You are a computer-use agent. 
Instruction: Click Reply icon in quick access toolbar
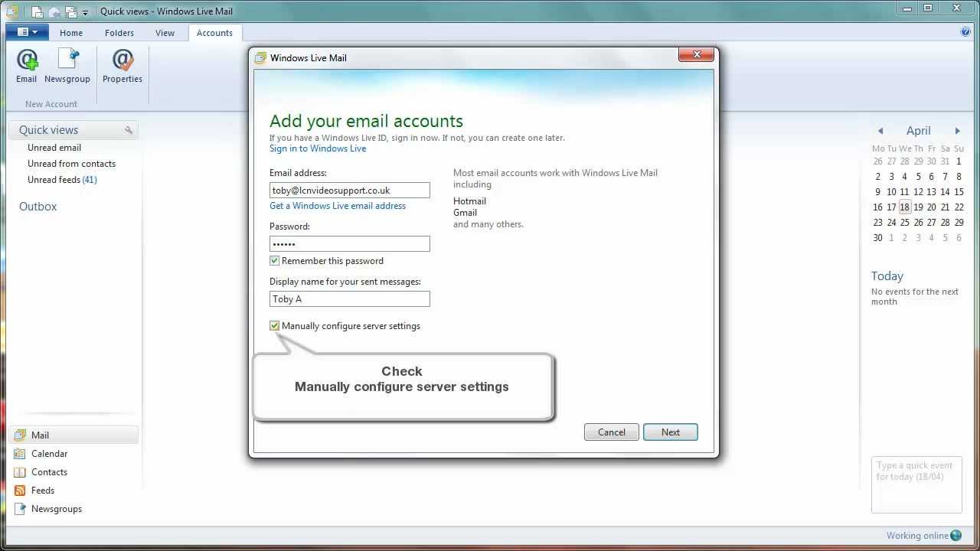54,11
